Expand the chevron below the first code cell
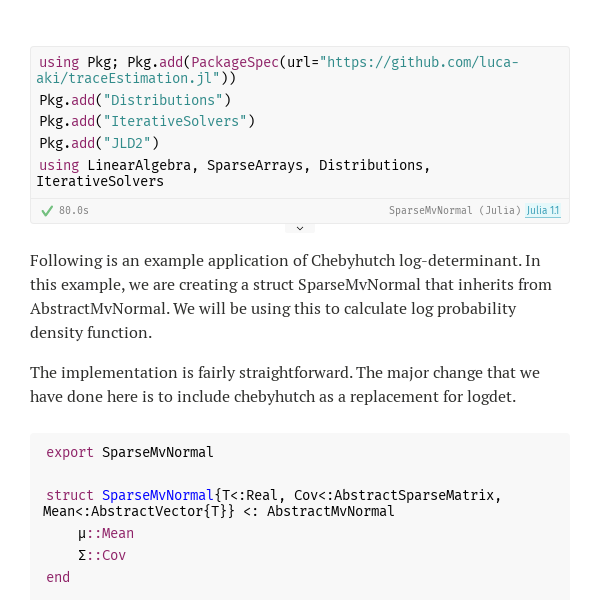600x600 pixels. point(300,228)
